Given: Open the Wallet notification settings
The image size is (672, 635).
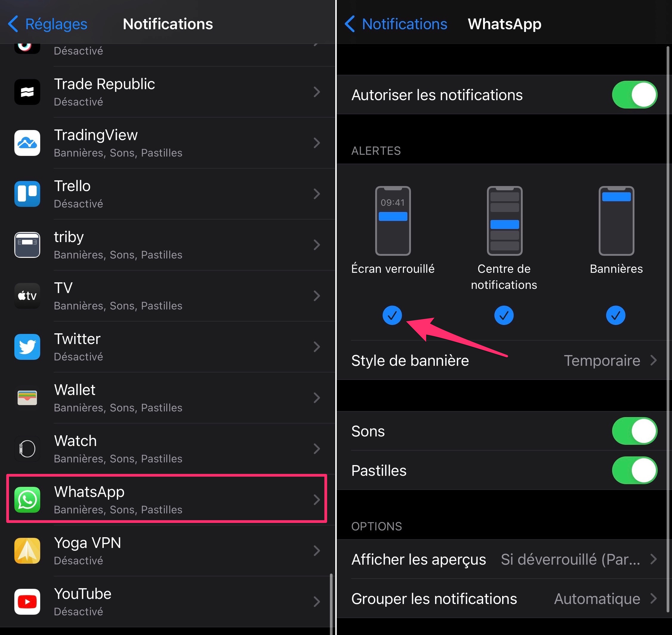Looking at the screenshot, I should point(168,398).
